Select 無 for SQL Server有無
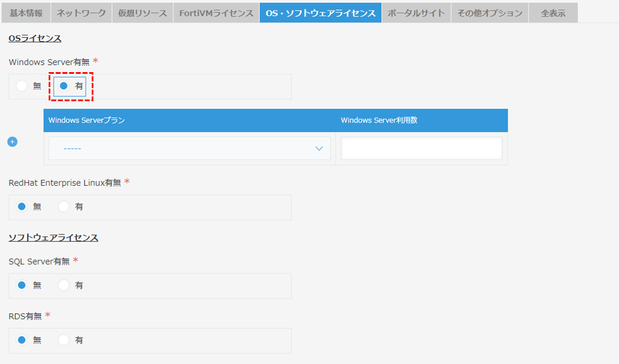Screen dimensions: 619x364 click(22, 285)
